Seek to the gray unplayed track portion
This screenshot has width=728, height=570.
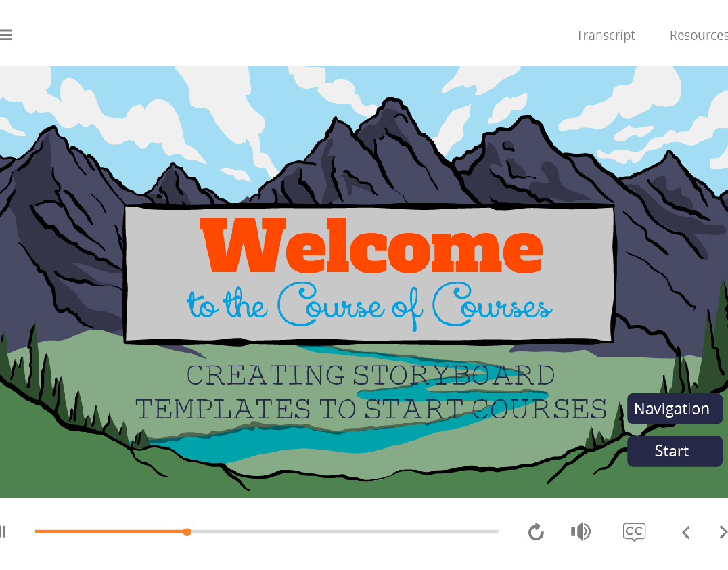[x=344, y=532]
